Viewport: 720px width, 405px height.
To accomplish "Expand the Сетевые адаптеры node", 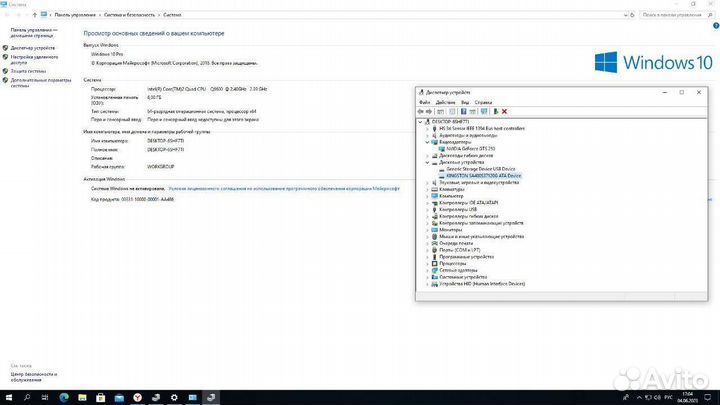I will (x=427, y=270).
